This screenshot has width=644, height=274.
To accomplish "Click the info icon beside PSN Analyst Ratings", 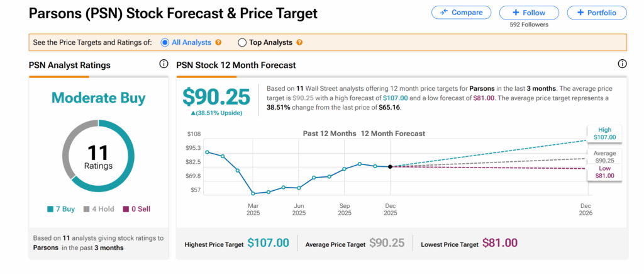I will click(x=164, y=64).
